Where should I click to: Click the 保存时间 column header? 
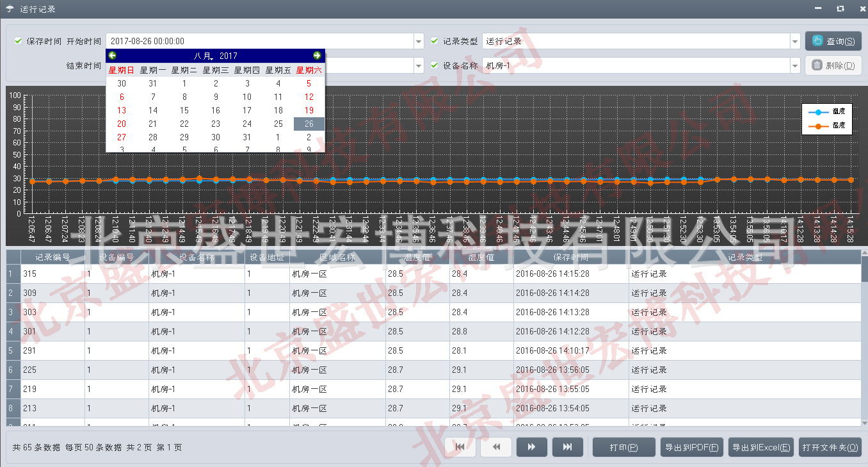pyautogui.click(x=570, y=258)
